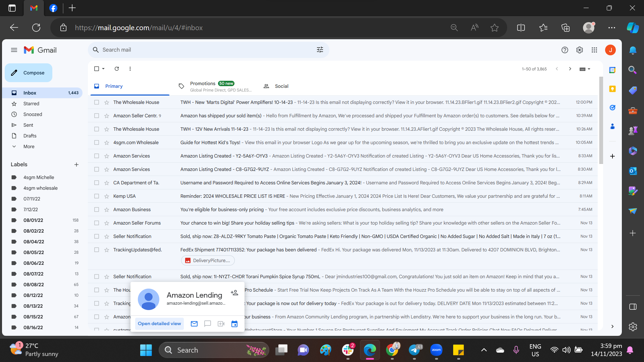Switch to the Primary tab

click(x=130, y=86)
